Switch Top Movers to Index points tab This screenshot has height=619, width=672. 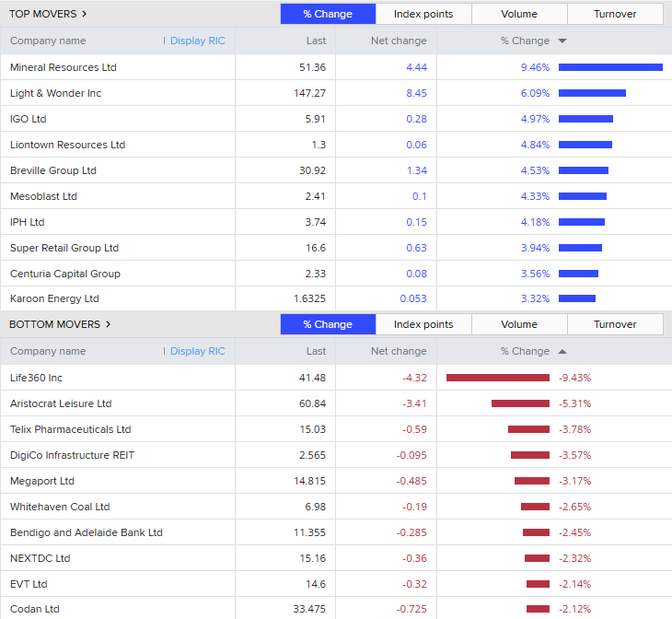pyautogui.click(x=423, y=14)
